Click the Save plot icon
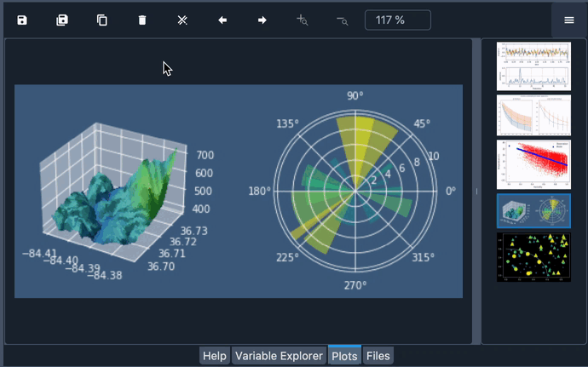 22,20
